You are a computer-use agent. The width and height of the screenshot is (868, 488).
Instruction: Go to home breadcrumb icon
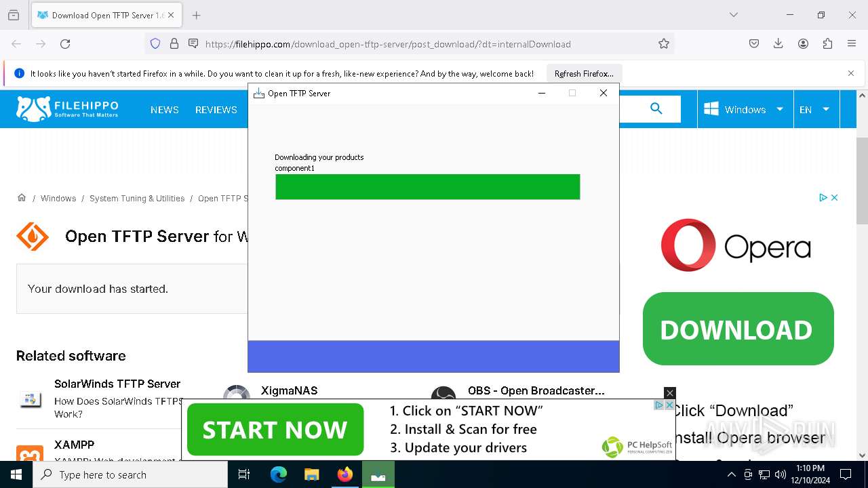[22, 198]
